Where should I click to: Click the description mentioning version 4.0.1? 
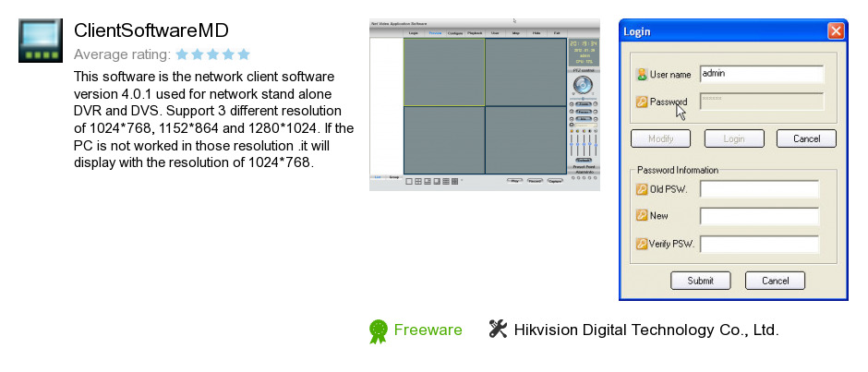tap(213, 120)
